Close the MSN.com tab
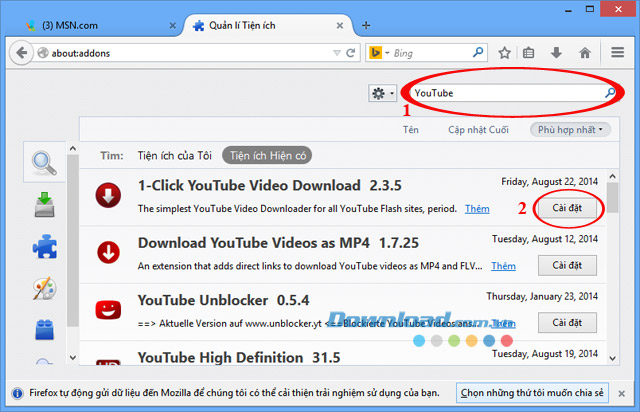This screenshot has width=640, height=412. (x=173, y=25)
